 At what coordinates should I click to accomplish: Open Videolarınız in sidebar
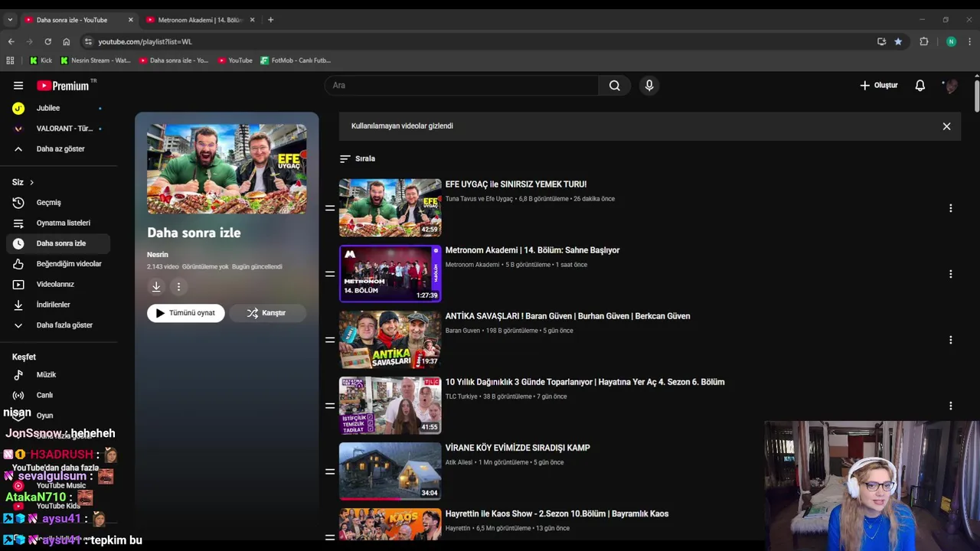(58, 284)
